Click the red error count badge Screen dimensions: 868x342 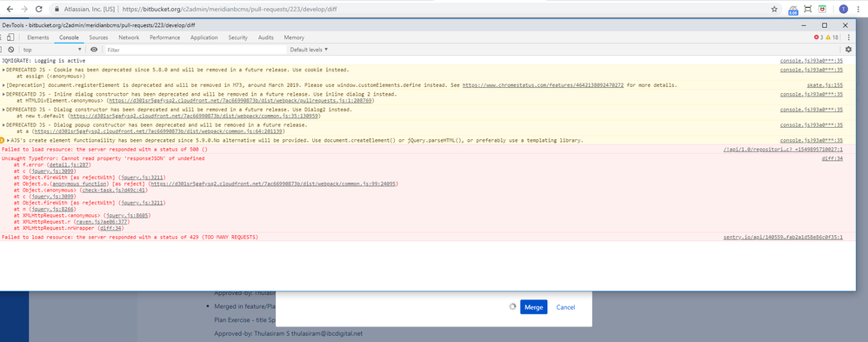[x=818, y=37]
